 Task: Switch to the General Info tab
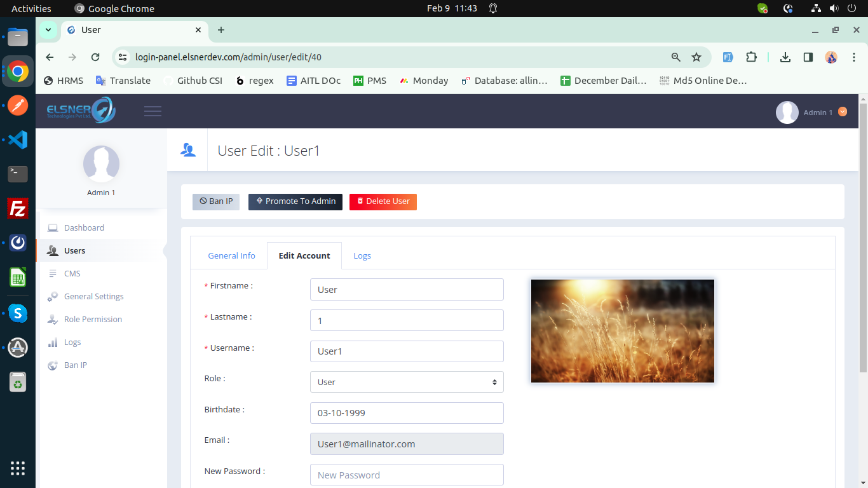click(231, 255)
